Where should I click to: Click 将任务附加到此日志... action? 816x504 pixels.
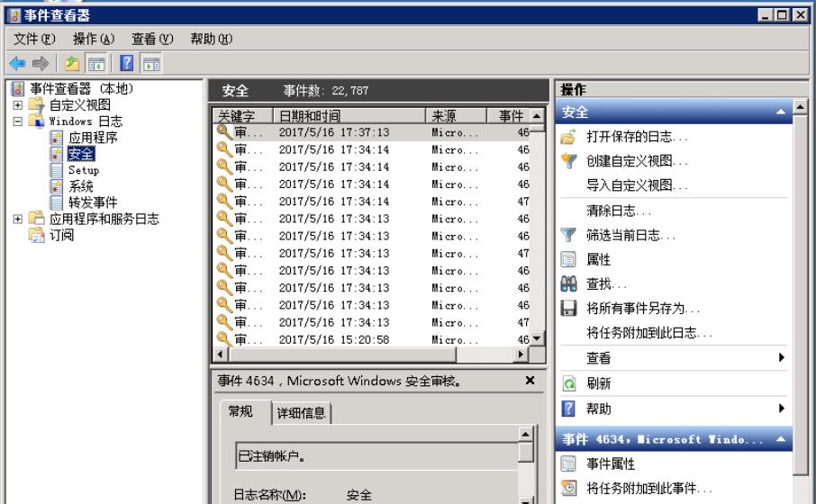coord(649,333)
